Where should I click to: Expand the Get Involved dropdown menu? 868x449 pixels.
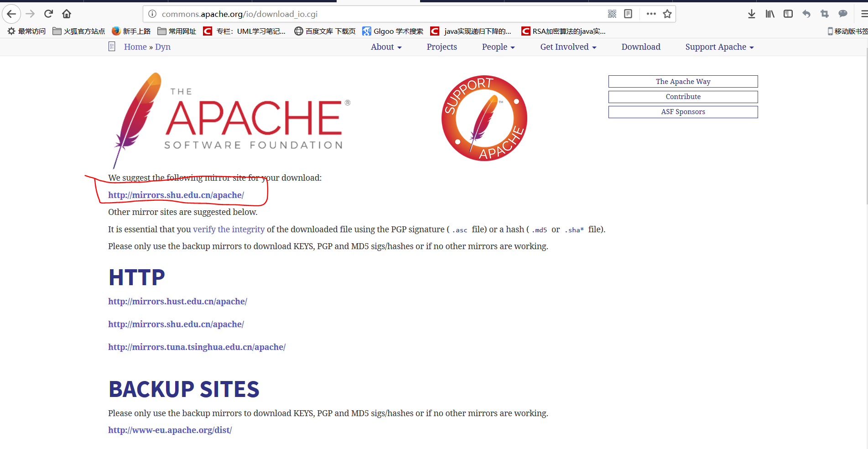click(x=568, y=47)
